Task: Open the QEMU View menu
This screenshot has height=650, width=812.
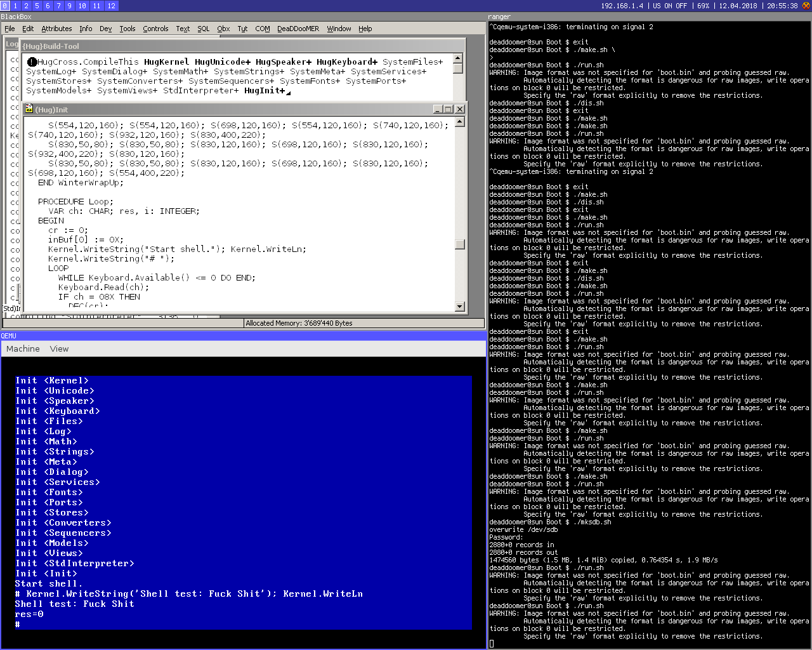Action: (59, 348)
